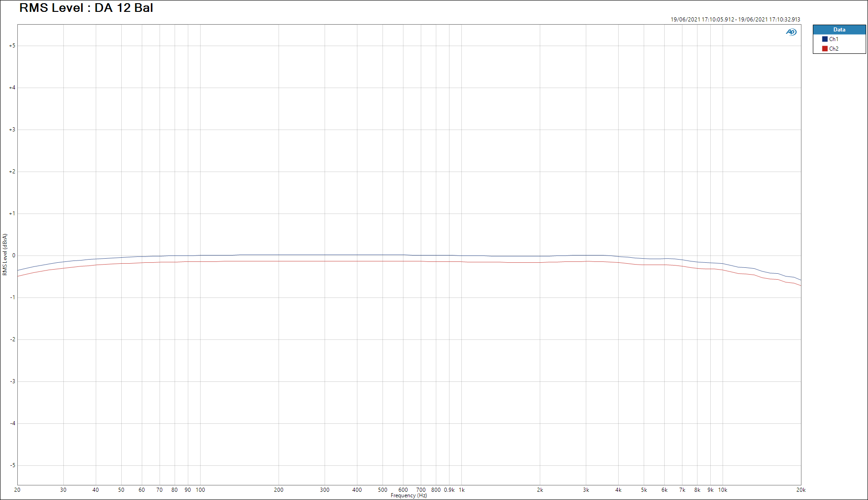Click the red Ch2 color swatch

[825, 49]
